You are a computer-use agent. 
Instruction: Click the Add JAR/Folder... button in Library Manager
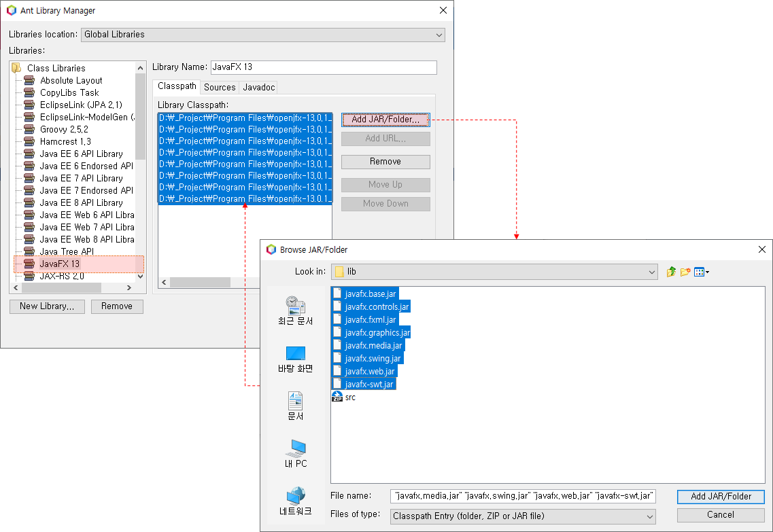click(385, 119)
